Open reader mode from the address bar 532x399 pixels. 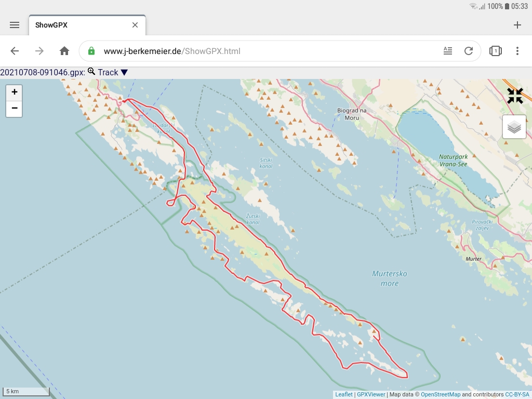448,51
